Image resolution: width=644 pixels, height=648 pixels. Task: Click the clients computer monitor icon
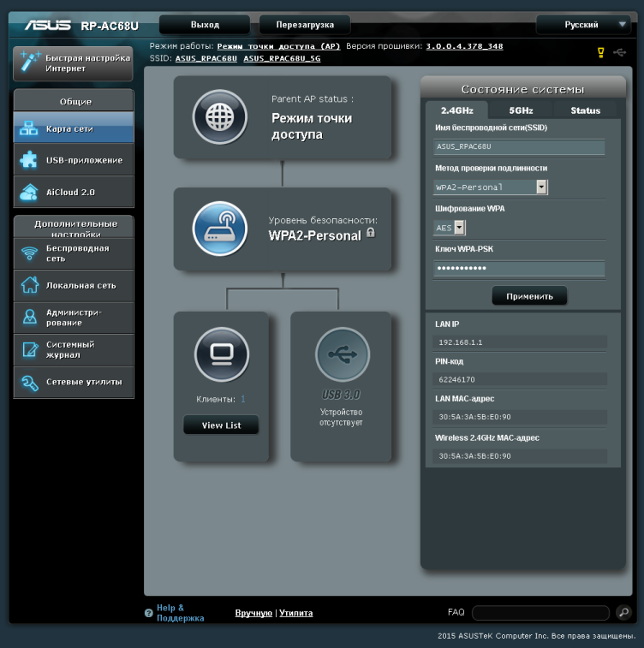(222, 354)
